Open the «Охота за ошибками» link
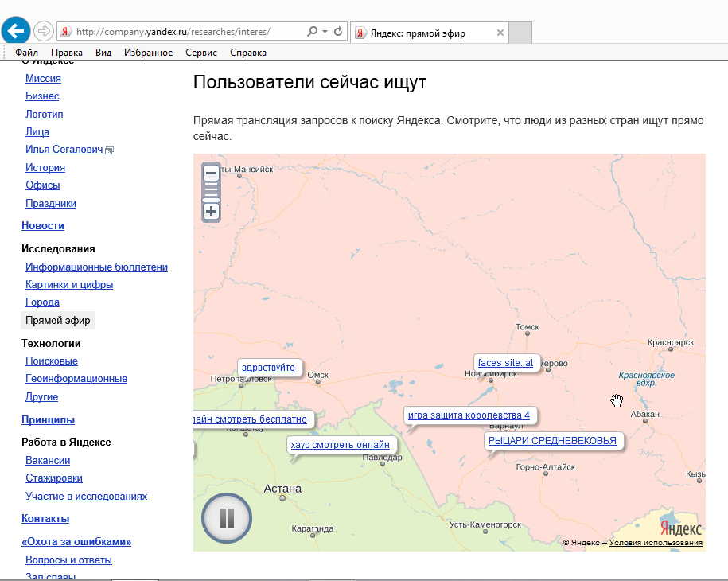 pos(76,542)
